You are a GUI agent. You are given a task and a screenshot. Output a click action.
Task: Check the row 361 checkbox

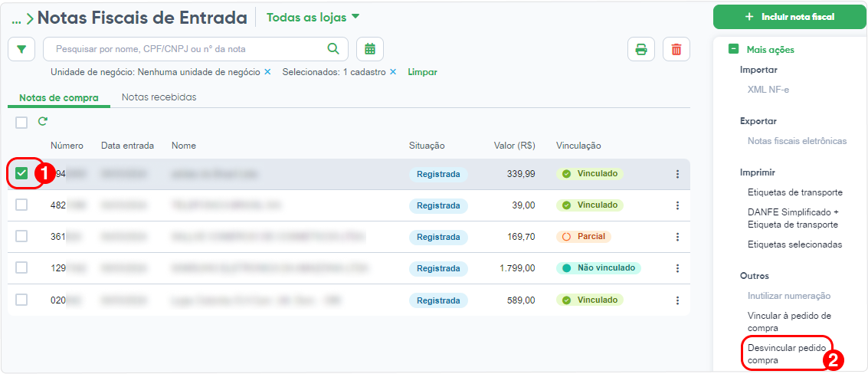click(x=21, y=237)
